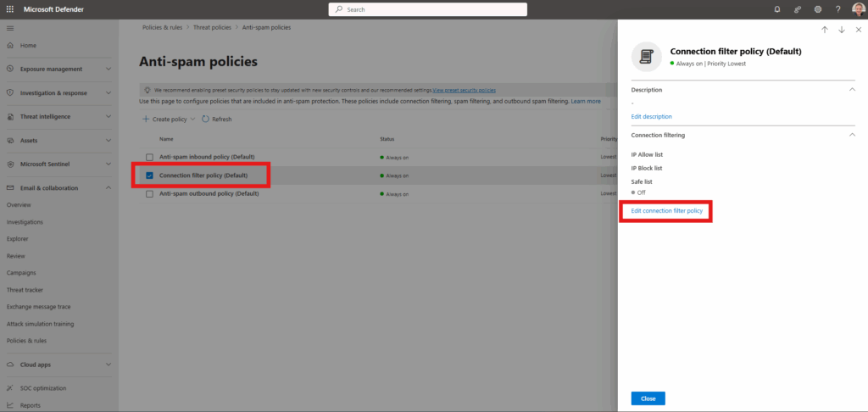868x412 pixels.
Task: Check Anti-spam outbound policy checkbox
Action: tap(149, 194)
